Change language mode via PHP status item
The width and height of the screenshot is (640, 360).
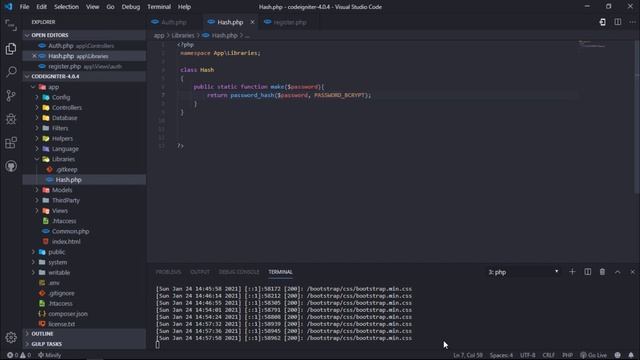pos(567,355)
